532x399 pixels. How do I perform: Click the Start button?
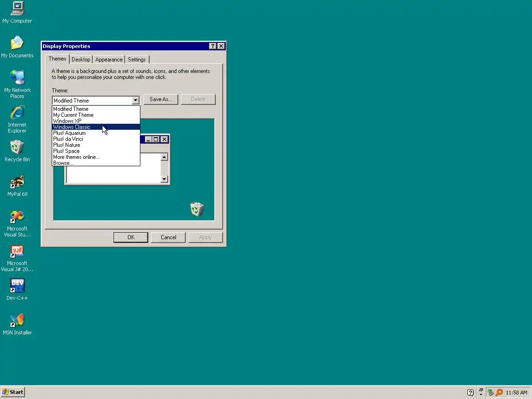(x=13, y=392)
